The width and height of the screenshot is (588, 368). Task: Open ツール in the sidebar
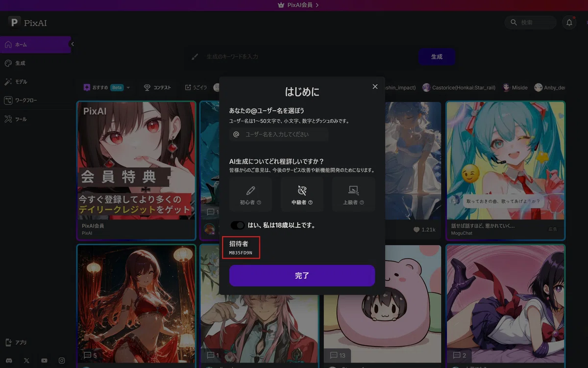pos(35,119)
